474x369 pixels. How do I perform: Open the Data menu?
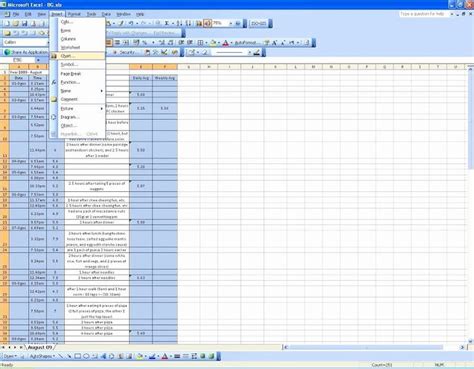coord(106,14)
